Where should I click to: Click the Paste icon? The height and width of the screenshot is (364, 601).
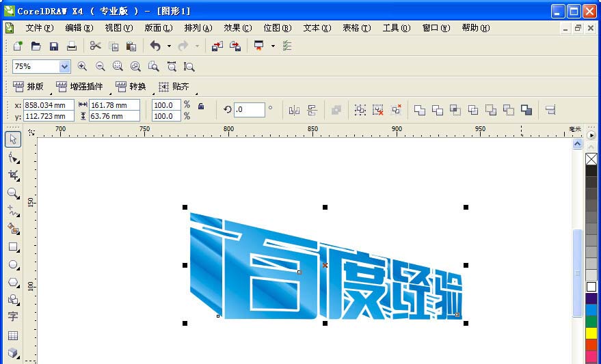pos(131,46)
